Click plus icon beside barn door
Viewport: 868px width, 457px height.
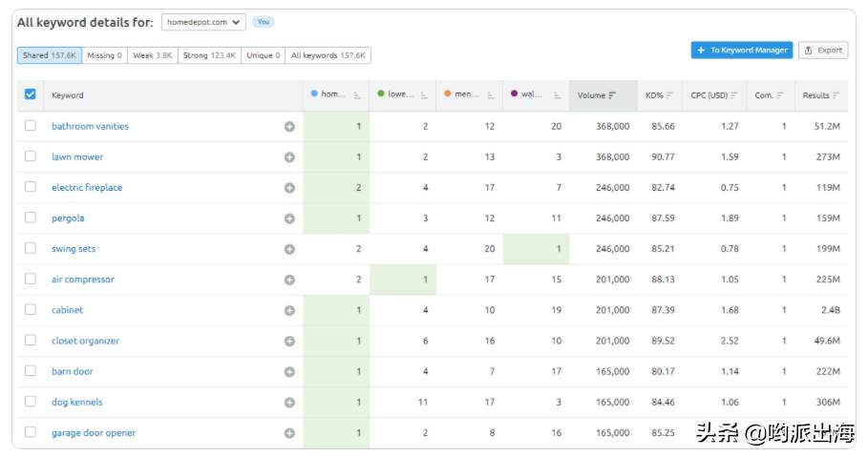[x=289, y=372]
